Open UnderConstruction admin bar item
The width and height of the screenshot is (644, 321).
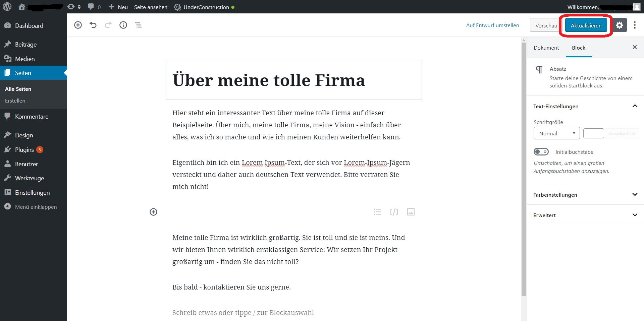204,7
